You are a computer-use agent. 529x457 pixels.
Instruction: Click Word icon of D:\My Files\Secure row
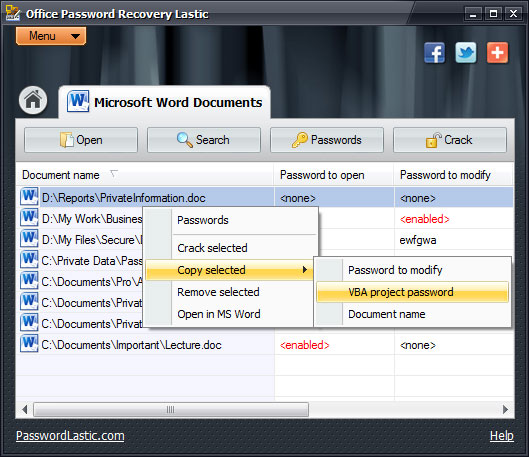29,239
